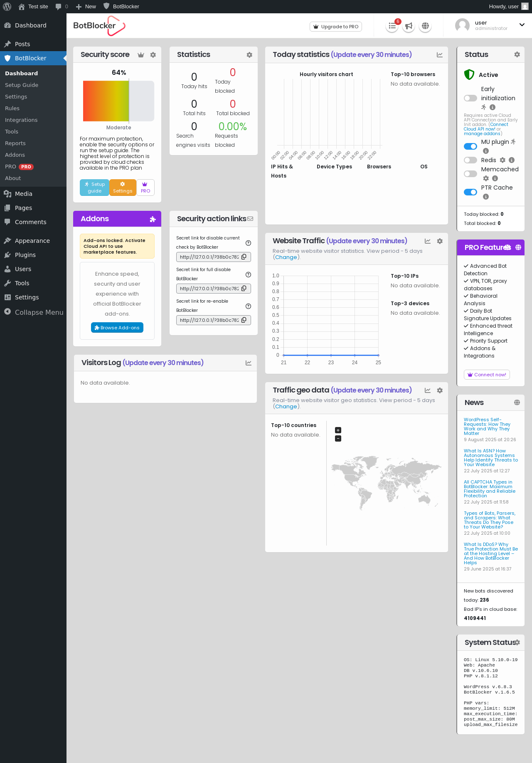Click the crown icon beside Security score

pos(141,55)
